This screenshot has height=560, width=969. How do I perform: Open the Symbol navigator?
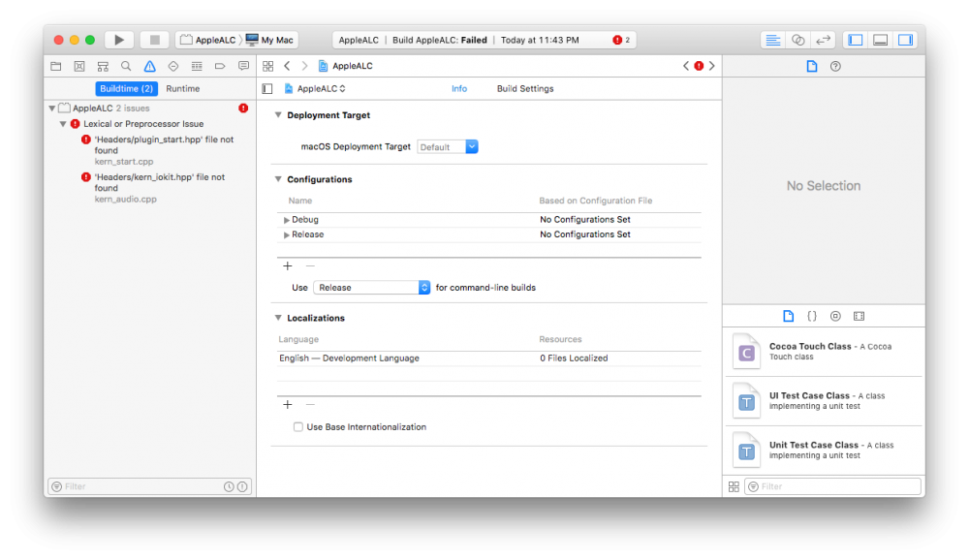click(x=103, y=66)
